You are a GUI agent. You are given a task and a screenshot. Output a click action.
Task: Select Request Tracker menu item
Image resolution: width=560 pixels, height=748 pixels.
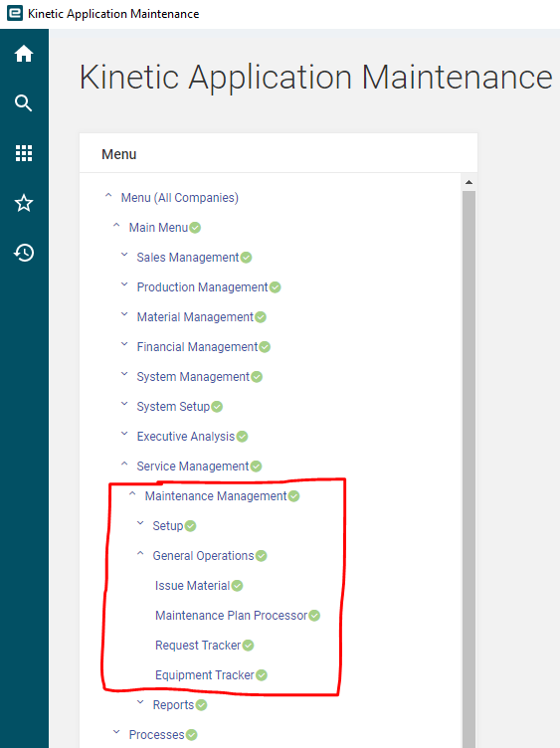(x=198, y=646)
